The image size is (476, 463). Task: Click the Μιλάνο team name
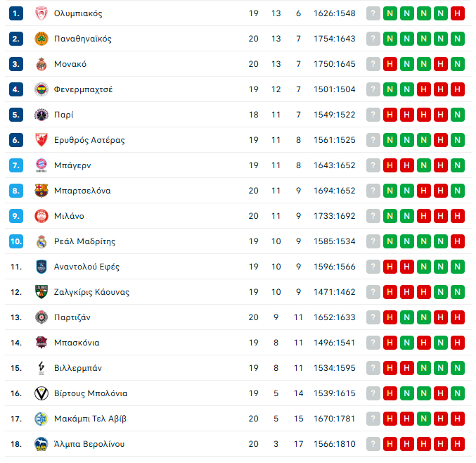point(69,216)
